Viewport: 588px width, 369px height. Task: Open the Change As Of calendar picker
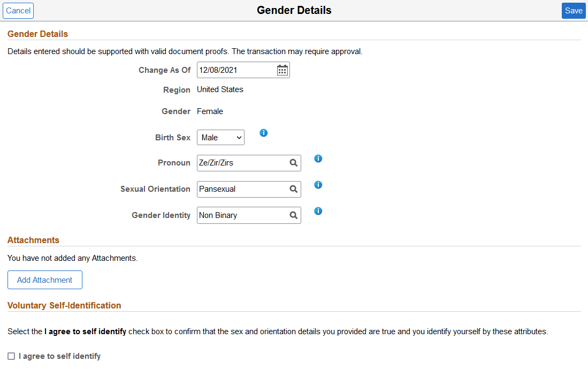[x=282, y=70]
